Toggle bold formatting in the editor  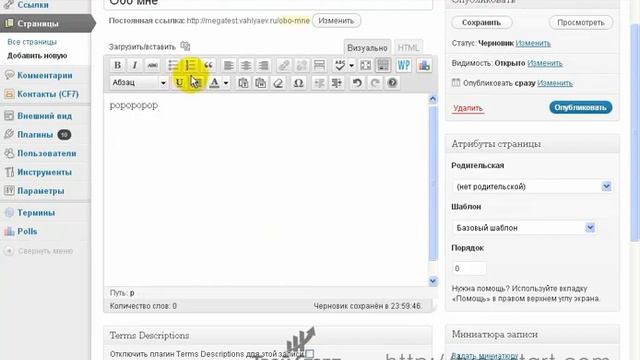coord(117,65)
